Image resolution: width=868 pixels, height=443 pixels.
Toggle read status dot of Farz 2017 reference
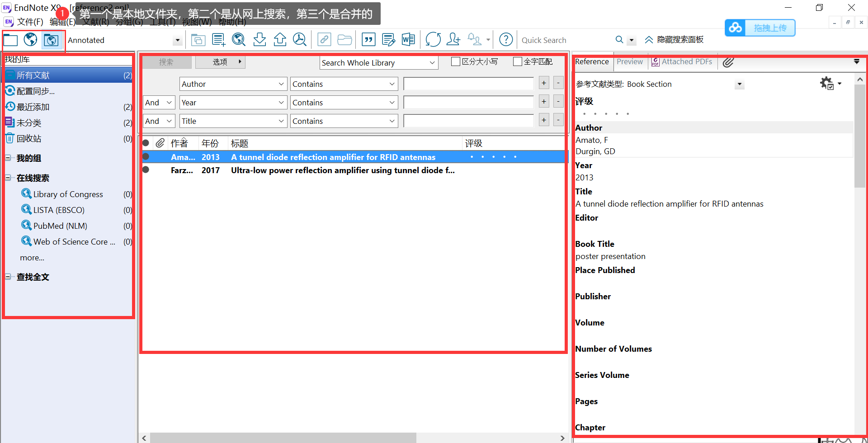pyautogui.click(x=146, y=170)
